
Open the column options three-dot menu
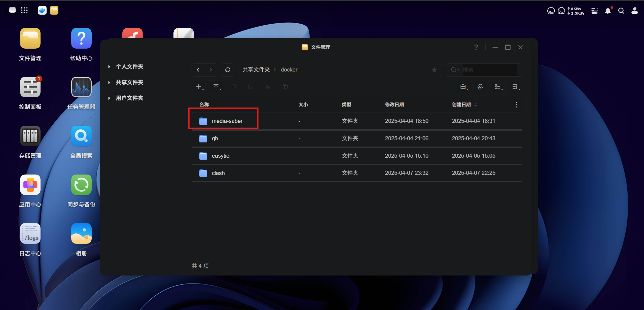[x=516, y=105]
